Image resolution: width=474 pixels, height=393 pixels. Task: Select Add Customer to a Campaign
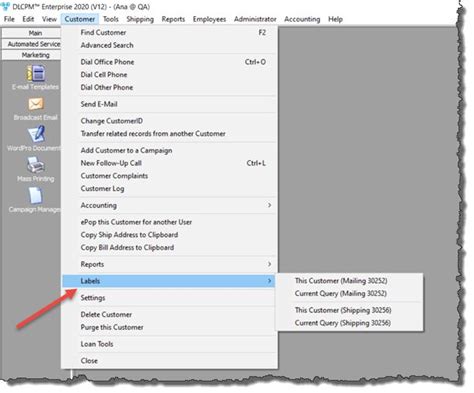click(170, 150)
